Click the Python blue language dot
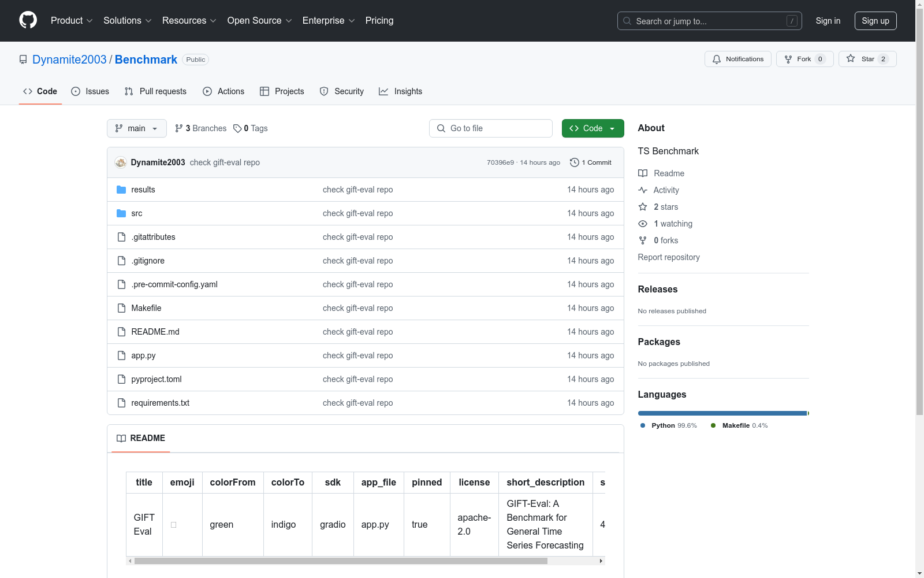The width and height of the screenshot is (924, 578). click(643, 425)
